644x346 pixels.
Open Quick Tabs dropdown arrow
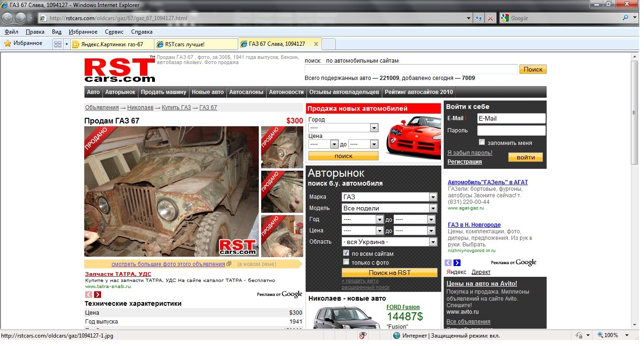pos(66,44)
